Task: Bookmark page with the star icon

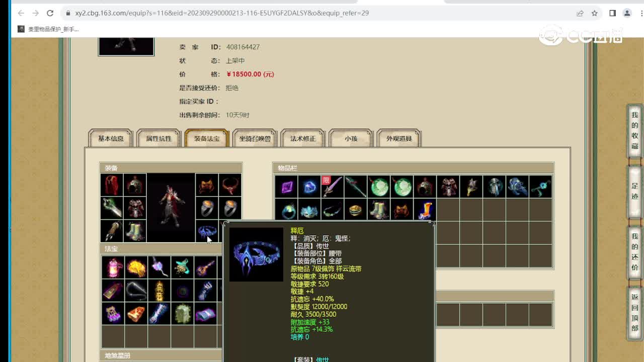Action: pyautogui.click(x=594, y=13)
